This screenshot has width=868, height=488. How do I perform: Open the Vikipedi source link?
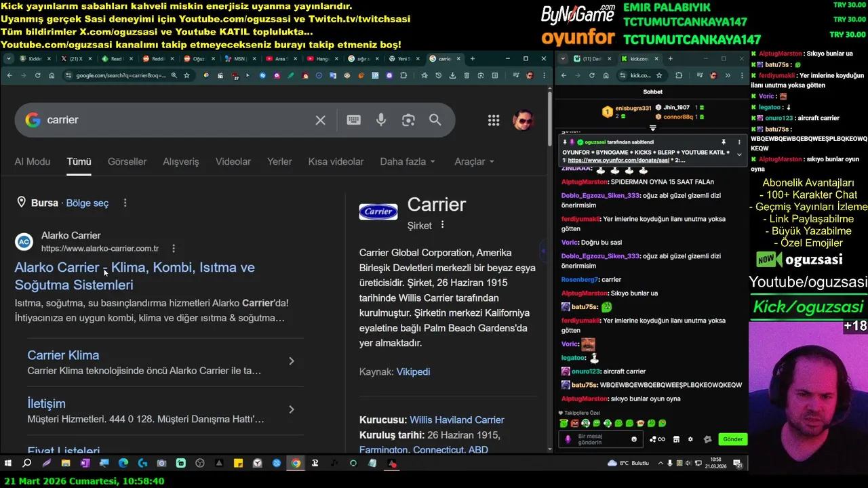[413, 371]
